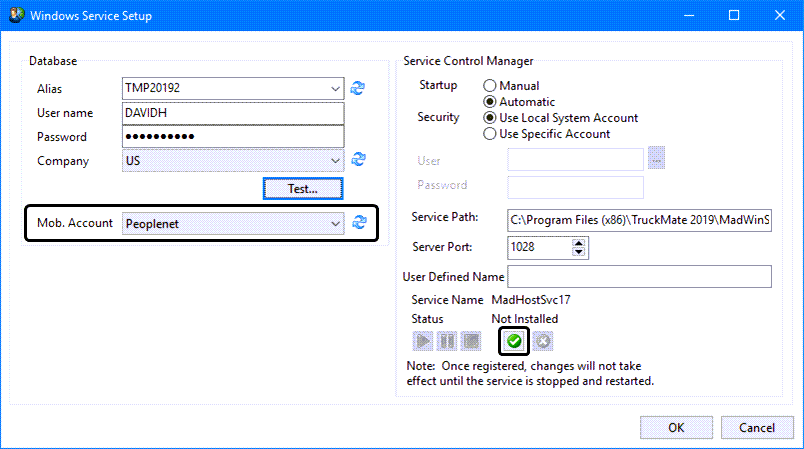Register service with green checkmark icon
The image size is (804, 449).
pyautogui.click(x=514, y=341)
